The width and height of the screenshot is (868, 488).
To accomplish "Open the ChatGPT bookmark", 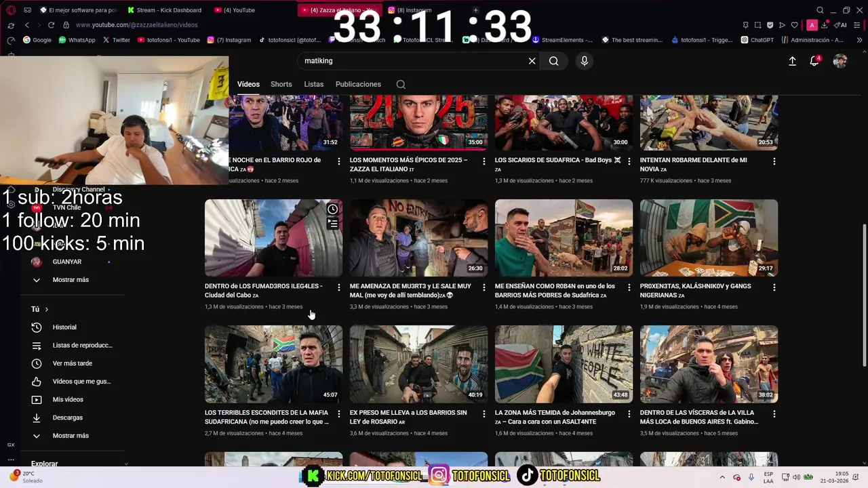I will (757, 40).
